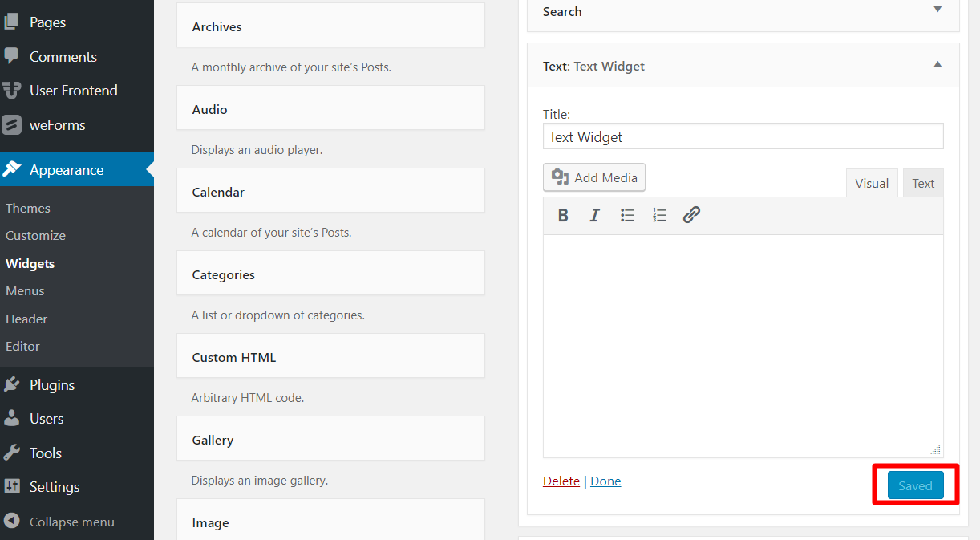Click the Pages menu icon
This screenshot has height=540, width=980.
[11, 22]
